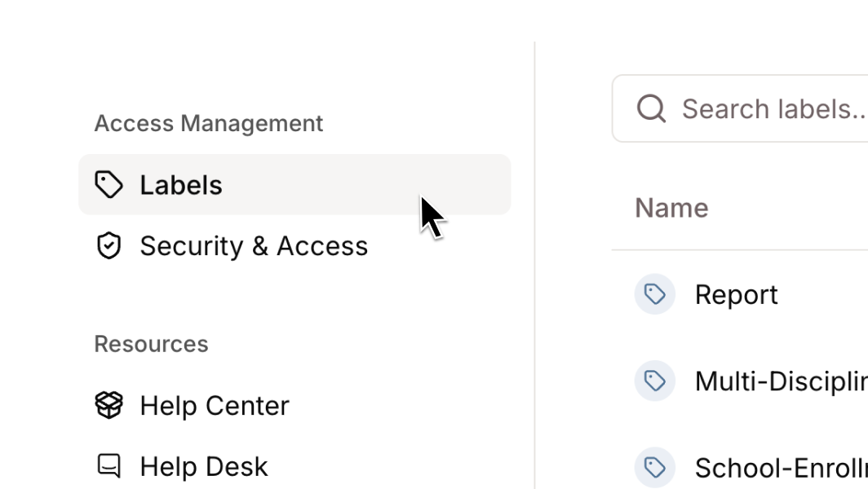The height and width of the screenshot is (489, 868).
Task: Click the Security & Access shield icon
Action: (x=108, y=245)
